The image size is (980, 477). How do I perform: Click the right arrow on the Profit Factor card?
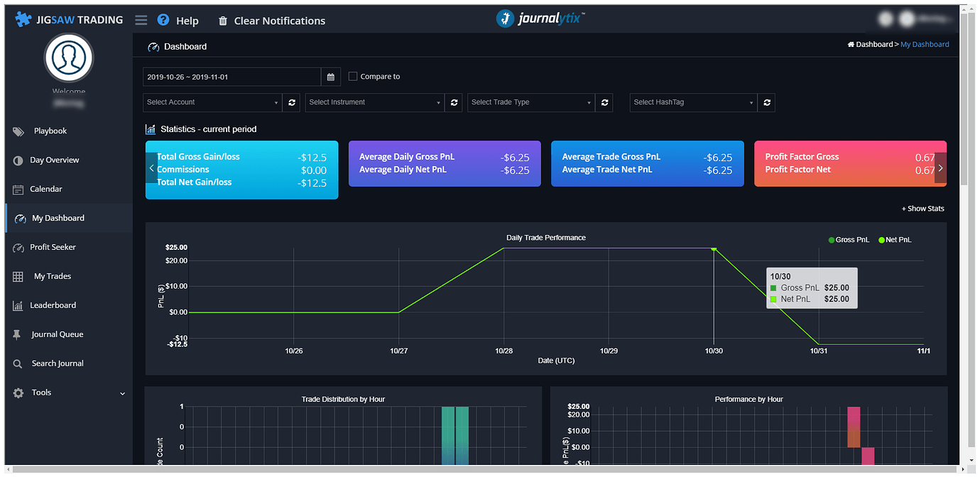pos(942,169)
